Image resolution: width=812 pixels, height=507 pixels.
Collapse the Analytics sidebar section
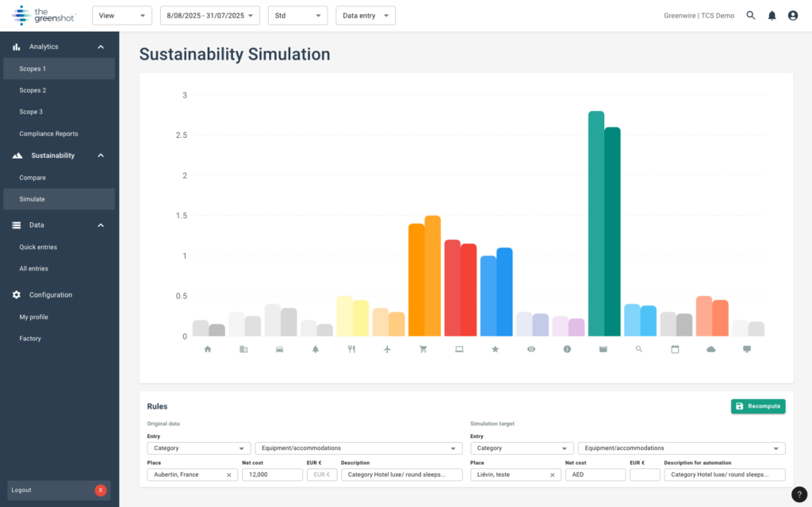tap(101, 47)
